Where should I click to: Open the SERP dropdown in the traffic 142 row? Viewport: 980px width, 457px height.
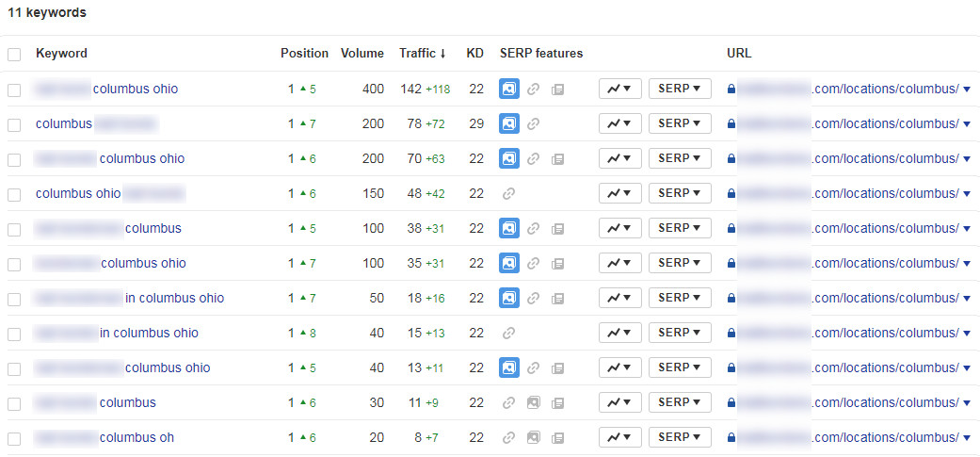[x=680, y=89]
